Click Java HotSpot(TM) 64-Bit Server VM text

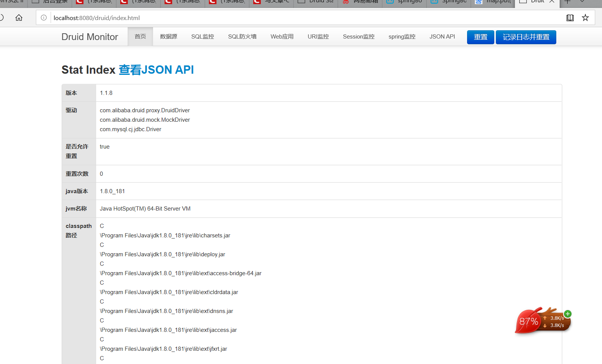coord(145,209)
